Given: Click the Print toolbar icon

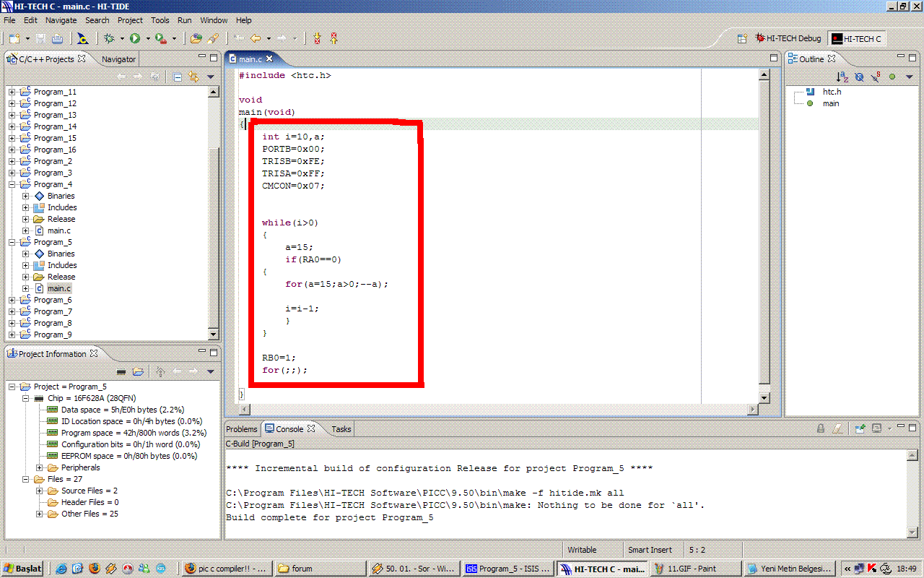Looking at the screenshot, I should 57,38.
